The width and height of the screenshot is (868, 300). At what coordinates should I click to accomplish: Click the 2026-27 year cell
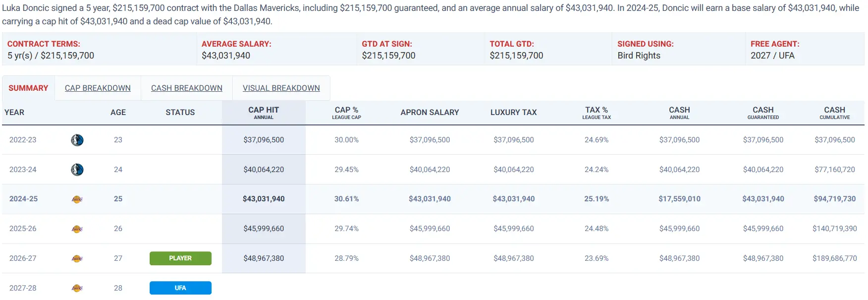pos(23,258)
